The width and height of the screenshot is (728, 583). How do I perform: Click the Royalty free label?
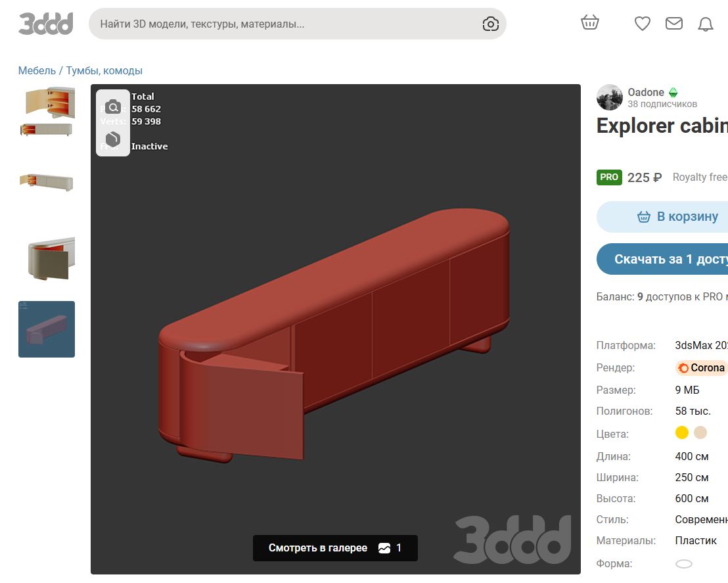click(700, 177)
